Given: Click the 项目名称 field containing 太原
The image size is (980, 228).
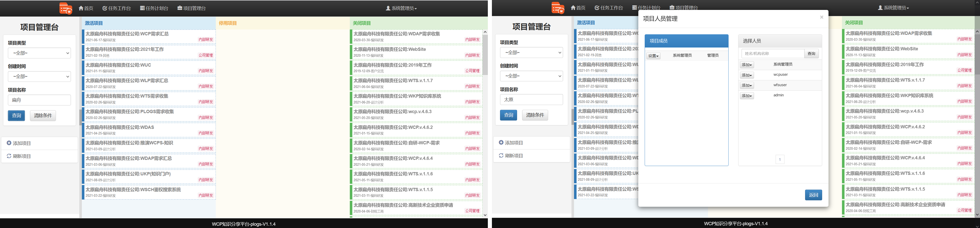Looking at the screenshot, I should [x=532, y=99].
